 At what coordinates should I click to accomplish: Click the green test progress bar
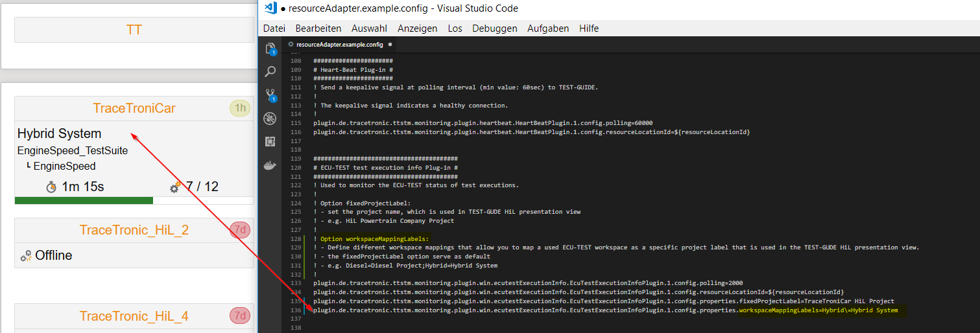[84, 200]
